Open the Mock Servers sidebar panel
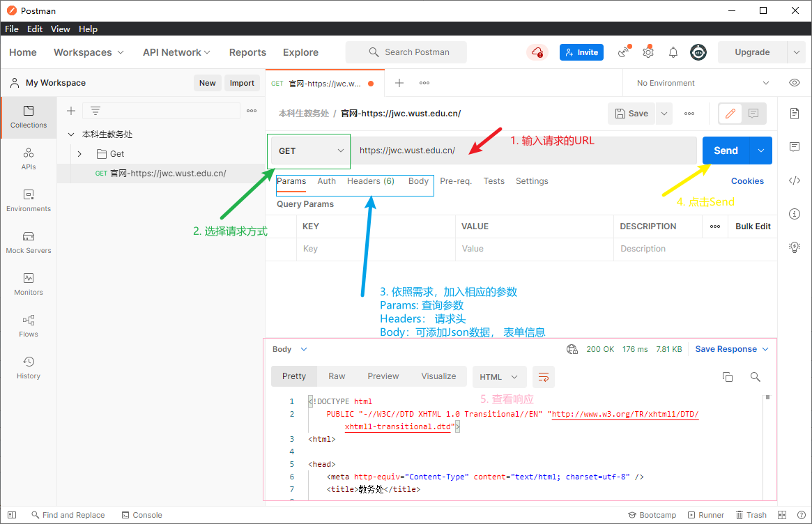 (29, 243)
